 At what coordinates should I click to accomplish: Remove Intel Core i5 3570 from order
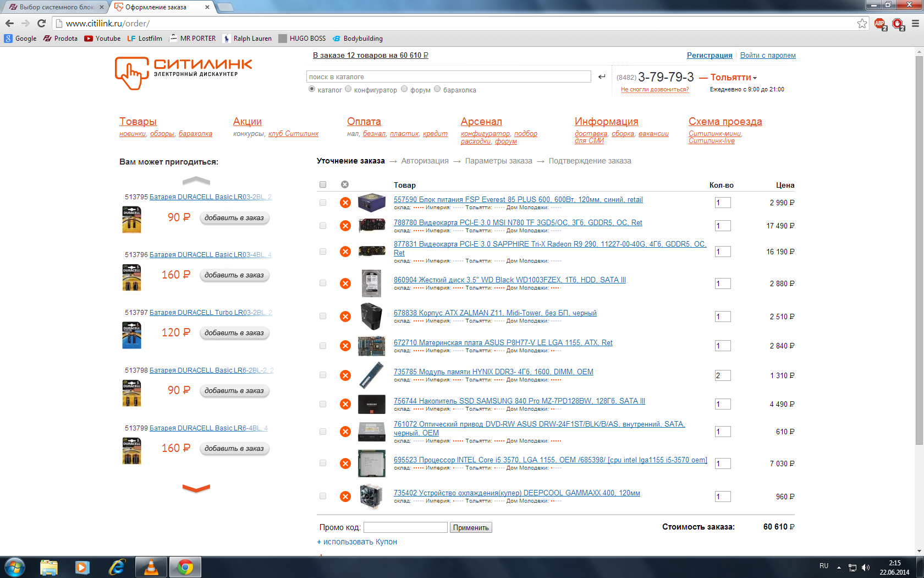click(345, 464)
